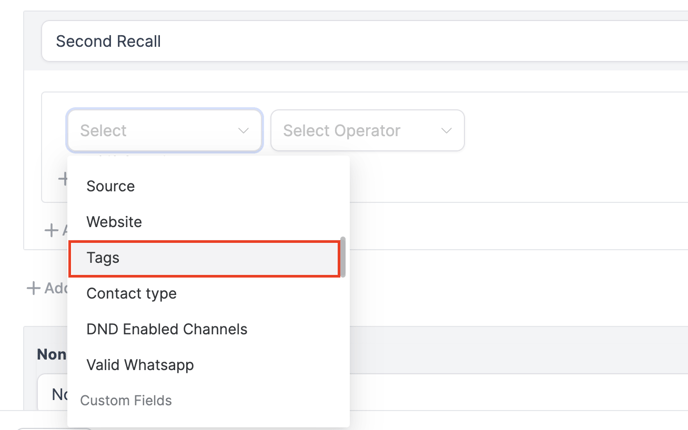Click the Select placeholder text
The height and width of the screenshot is (430, 688).
click(103, 131)
